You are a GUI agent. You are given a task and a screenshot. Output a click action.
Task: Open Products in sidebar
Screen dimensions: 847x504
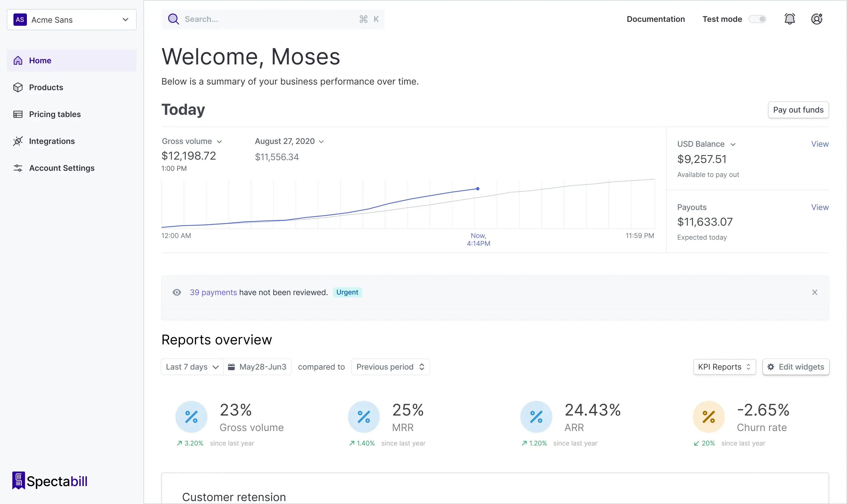pos(72,87)
